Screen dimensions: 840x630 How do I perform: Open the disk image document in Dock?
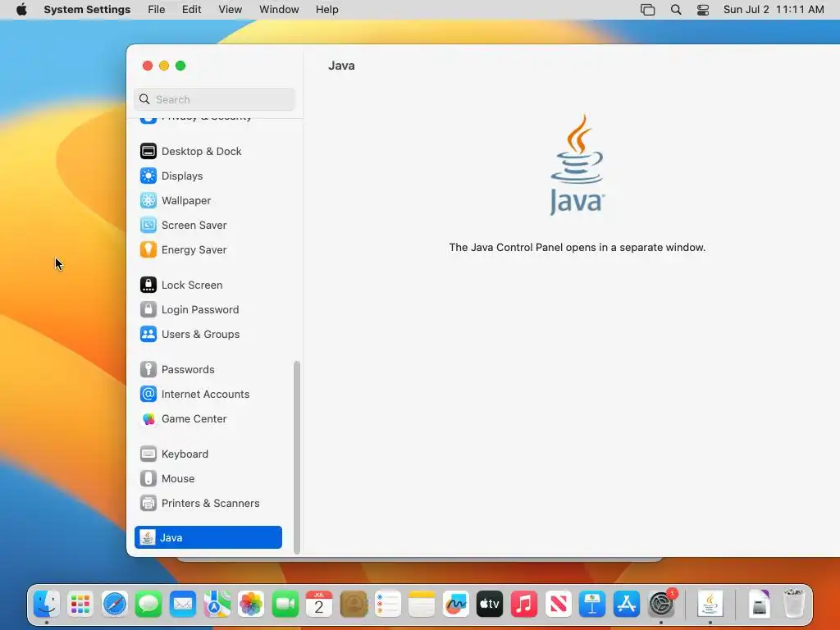point(759,605)
